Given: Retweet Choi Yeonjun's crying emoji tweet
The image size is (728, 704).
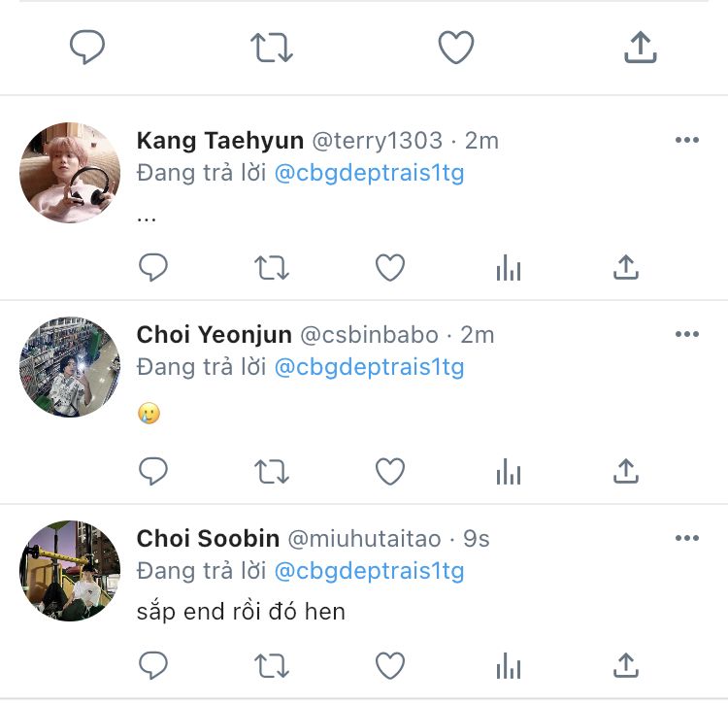Looking at the screenshot, I should (x=272, y=471).
